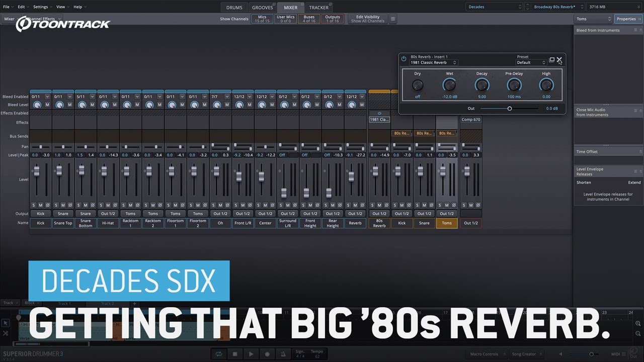This screenshot has width=644, height=362.
Task: Click the Kick channel level fader
Action: point(36,172)
